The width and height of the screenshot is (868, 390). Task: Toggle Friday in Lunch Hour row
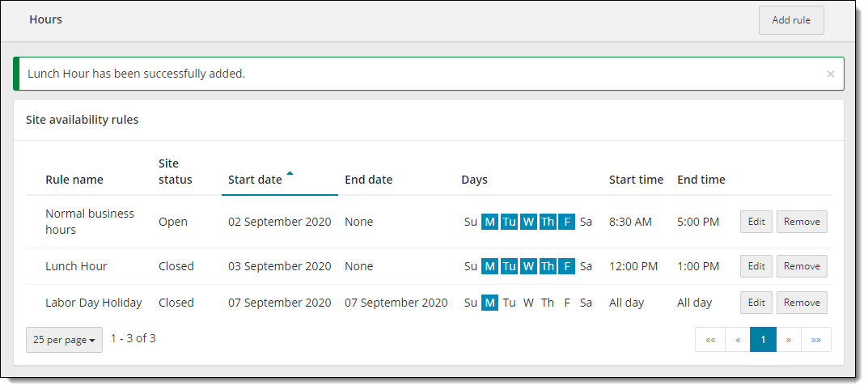tap(567, 266)
